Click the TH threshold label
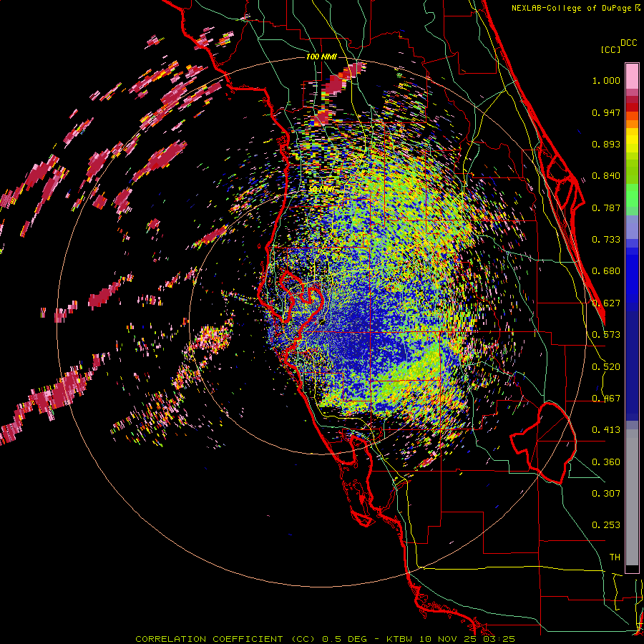The width and height of the screenshot is (644, 644). pos(615,557)
